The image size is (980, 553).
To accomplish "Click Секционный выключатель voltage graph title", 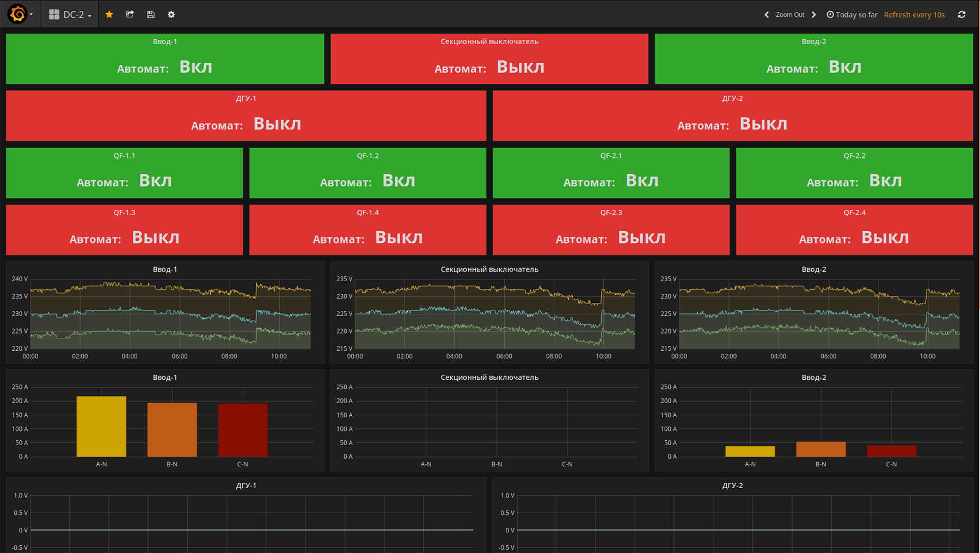I will coord(489,269).
